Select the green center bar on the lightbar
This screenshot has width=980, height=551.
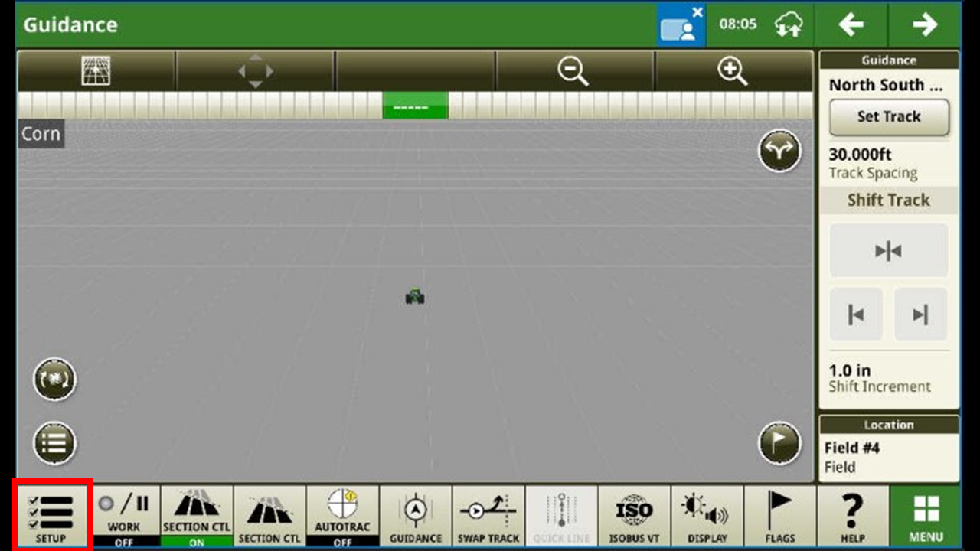coord(416,106)
